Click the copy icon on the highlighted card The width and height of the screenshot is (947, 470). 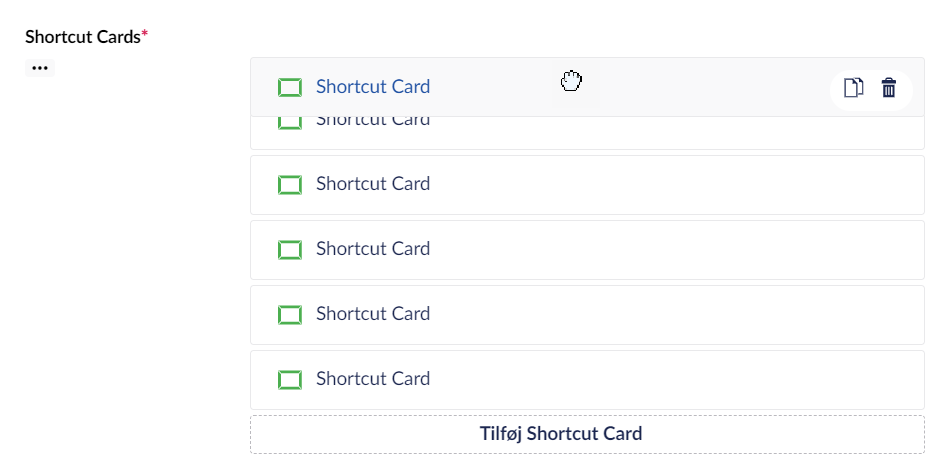pos(853,88)
